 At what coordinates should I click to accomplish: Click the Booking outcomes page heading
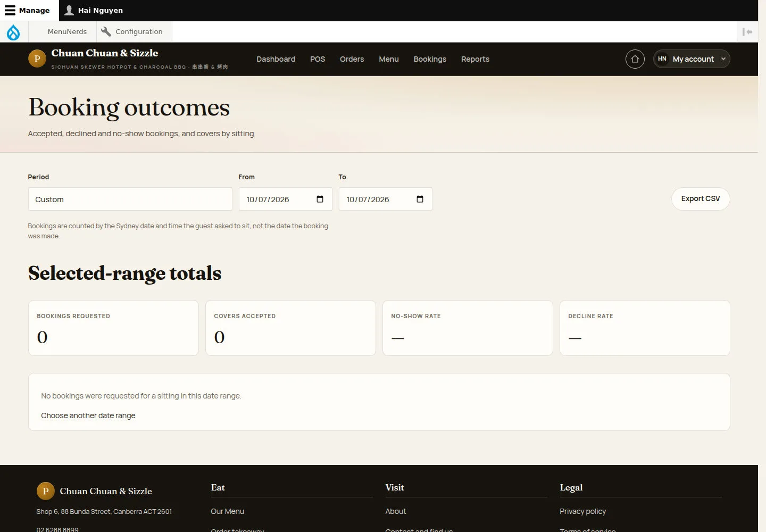click(129, 107)
